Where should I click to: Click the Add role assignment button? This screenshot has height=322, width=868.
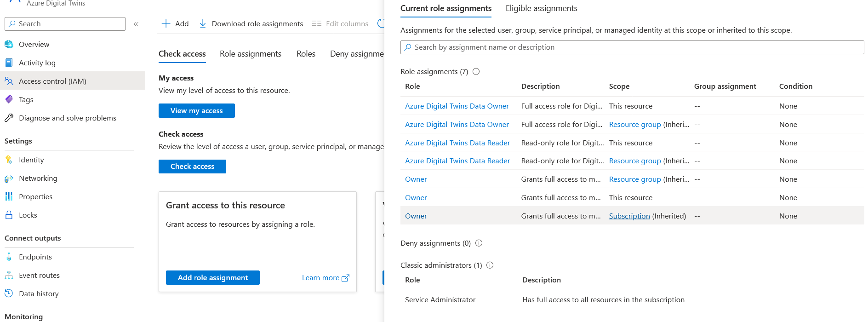click(212, 278)
